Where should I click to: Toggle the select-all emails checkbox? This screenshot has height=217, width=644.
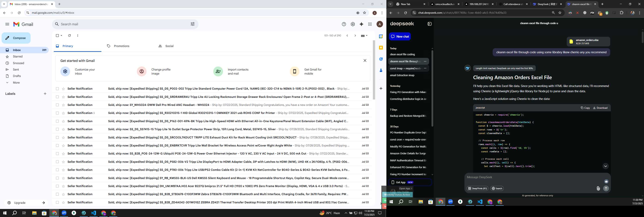(57, 36)
